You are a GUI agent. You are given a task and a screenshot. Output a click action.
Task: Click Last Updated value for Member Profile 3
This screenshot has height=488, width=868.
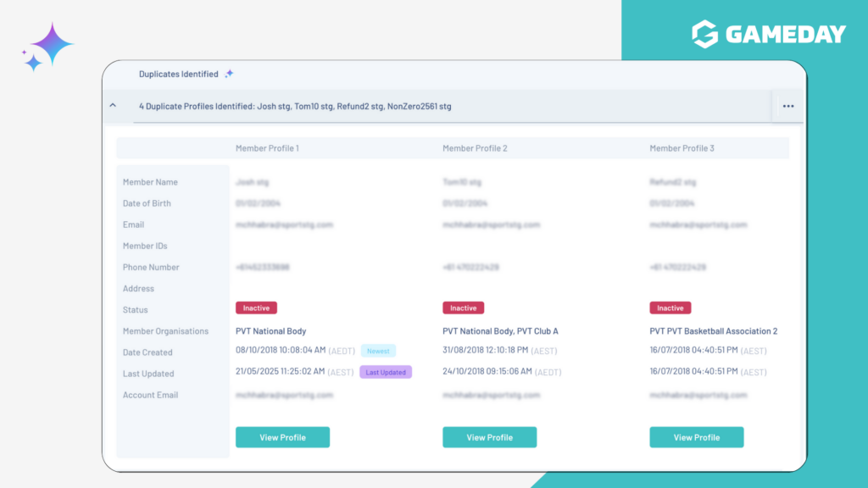(693, 371)
